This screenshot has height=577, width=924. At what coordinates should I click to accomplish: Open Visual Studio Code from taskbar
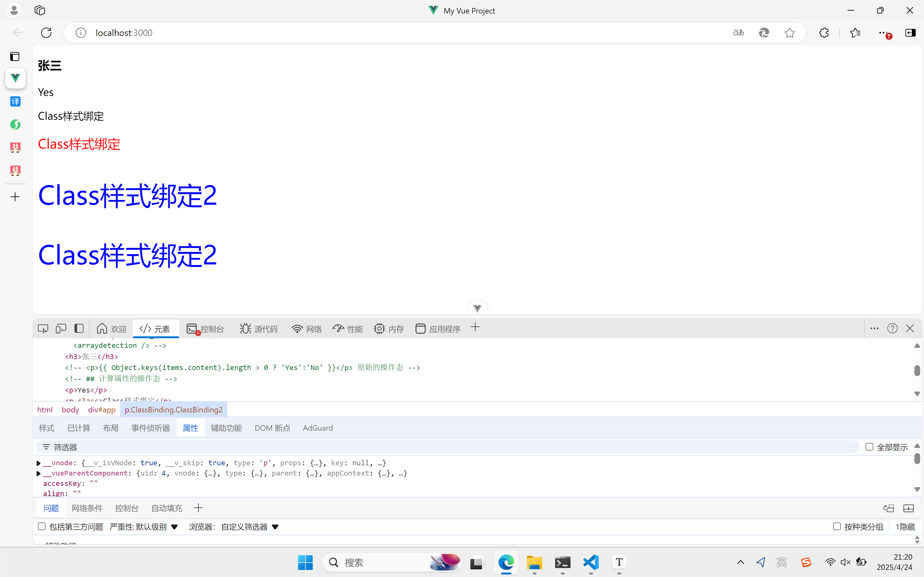(x=590, y=562)
